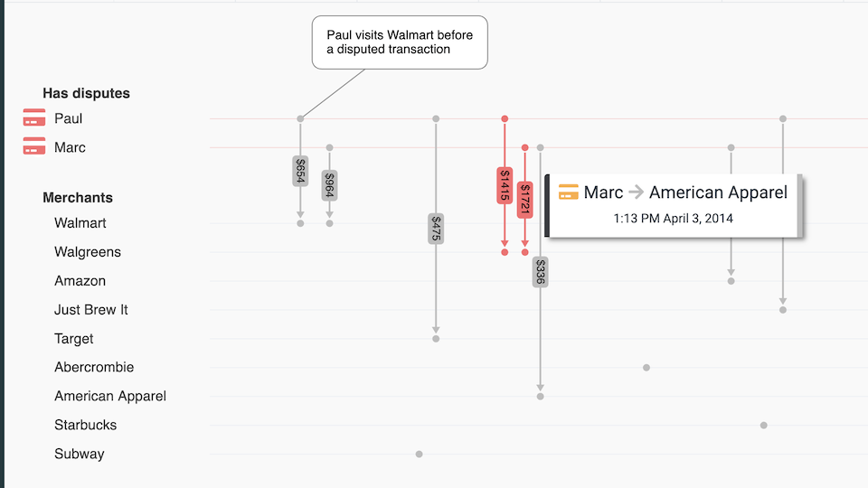Screen dimensions: 868x488
Task: Click the red card icon beside Paul
Action: pyautogui.click(x=34, y=118)
